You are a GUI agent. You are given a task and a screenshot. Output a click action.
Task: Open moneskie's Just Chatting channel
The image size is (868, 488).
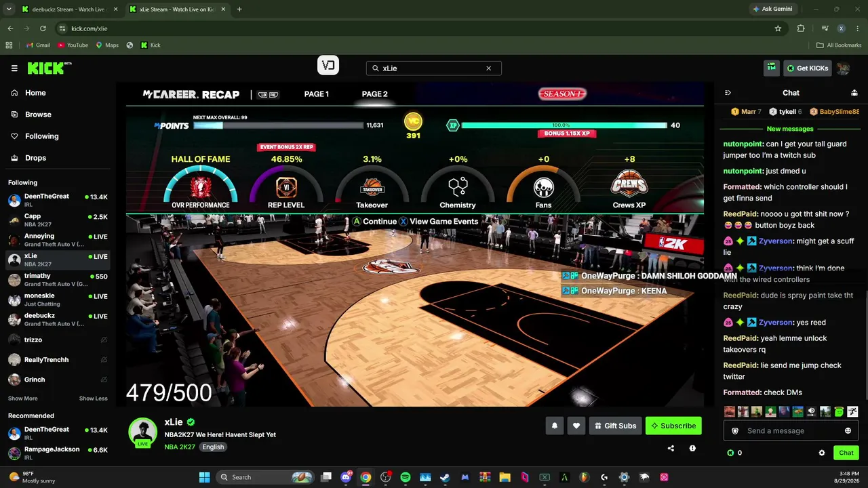pos(58,300)
